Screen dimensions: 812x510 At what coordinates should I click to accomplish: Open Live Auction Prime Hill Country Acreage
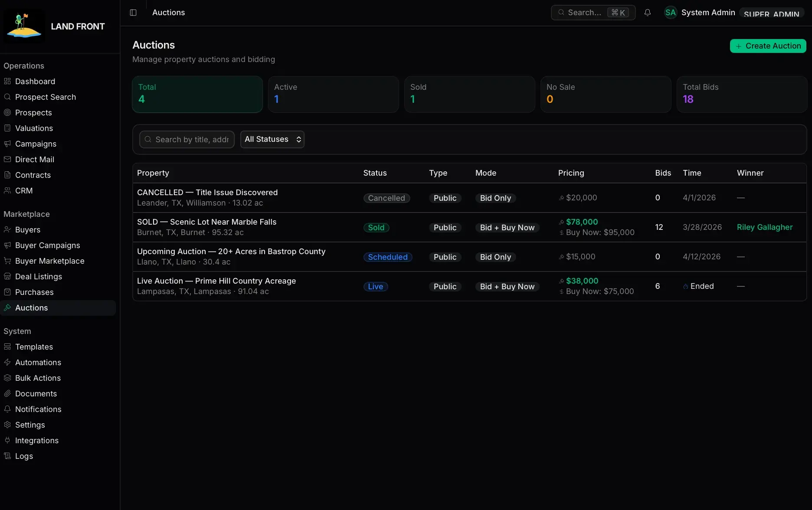pos(469,286)
